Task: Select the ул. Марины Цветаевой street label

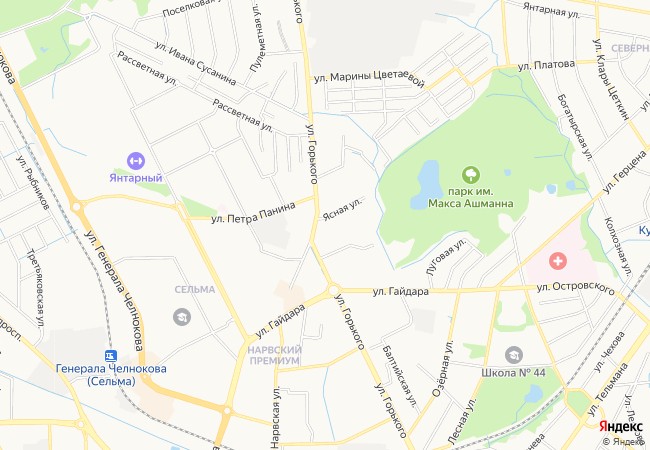Action: (369, 78)
